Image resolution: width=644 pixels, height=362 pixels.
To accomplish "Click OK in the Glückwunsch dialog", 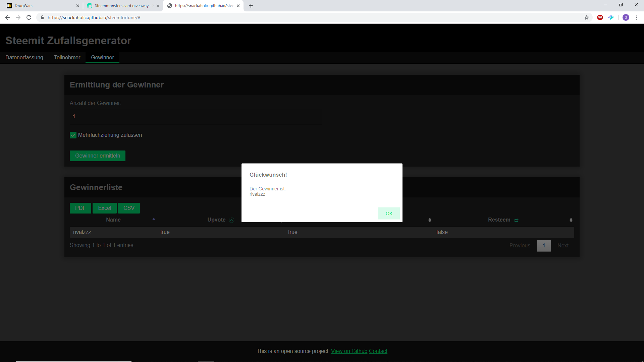I will point(389,214).
